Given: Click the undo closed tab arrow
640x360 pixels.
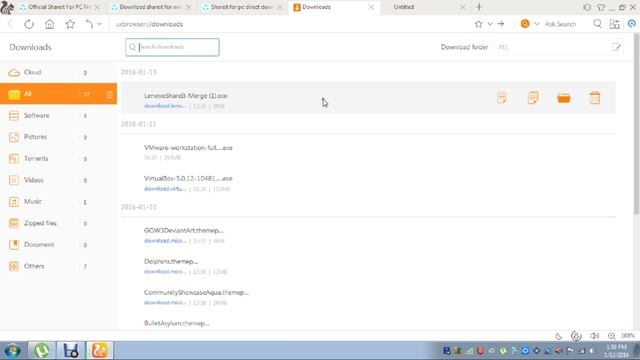Looking at the screenshot, I should 89,24.
